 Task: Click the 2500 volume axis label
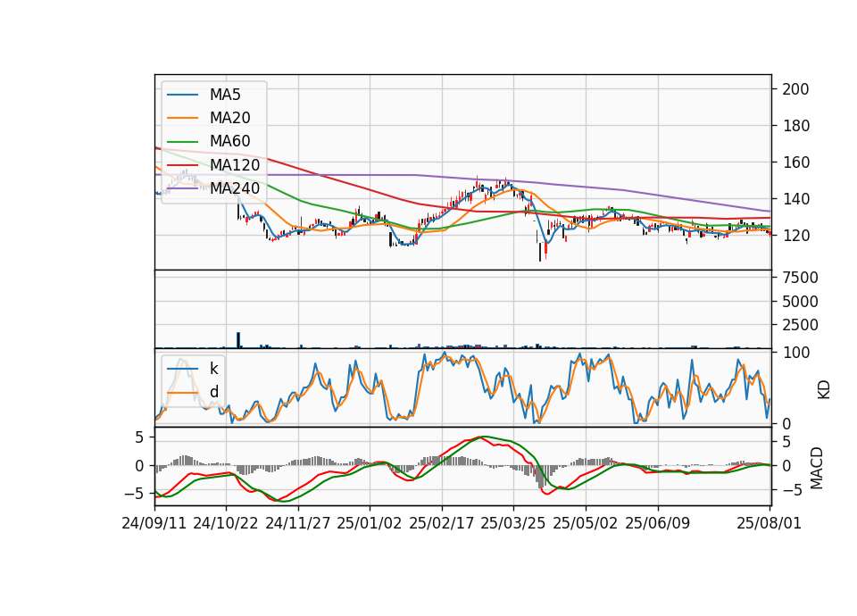tap(800, 325)
